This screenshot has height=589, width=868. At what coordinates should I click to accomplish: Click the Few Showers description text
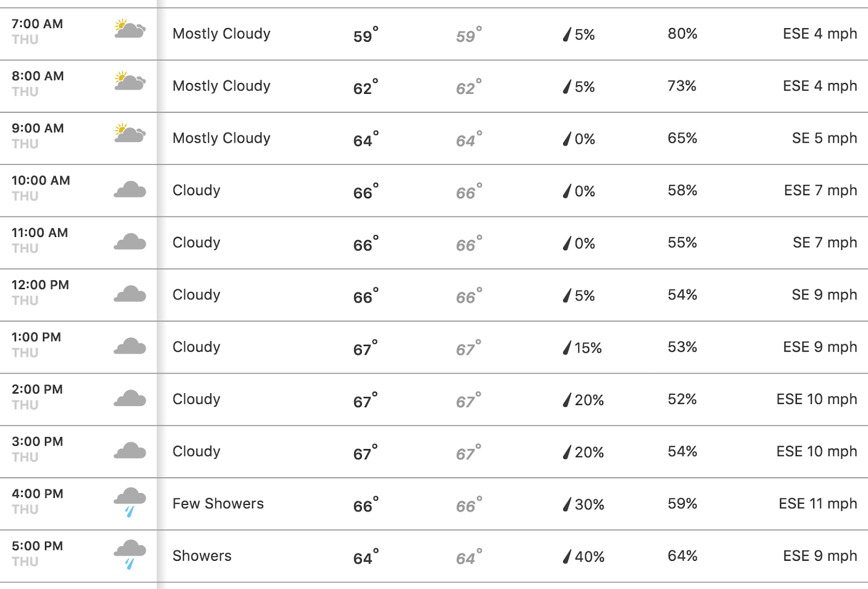(218, 504)
